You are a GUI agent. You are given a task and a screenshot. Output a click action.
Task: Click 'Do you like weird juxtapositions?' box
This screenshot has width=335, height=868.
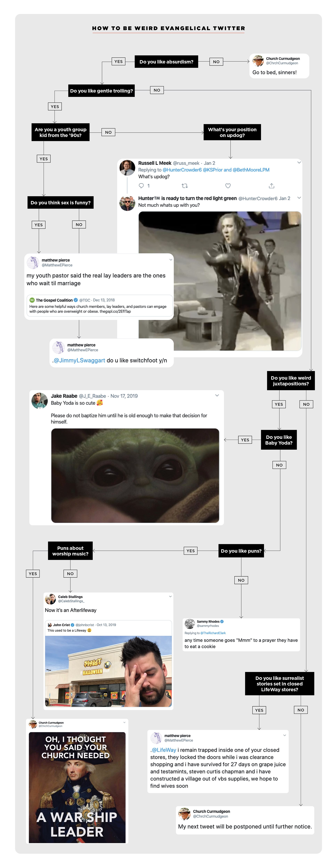291,381
